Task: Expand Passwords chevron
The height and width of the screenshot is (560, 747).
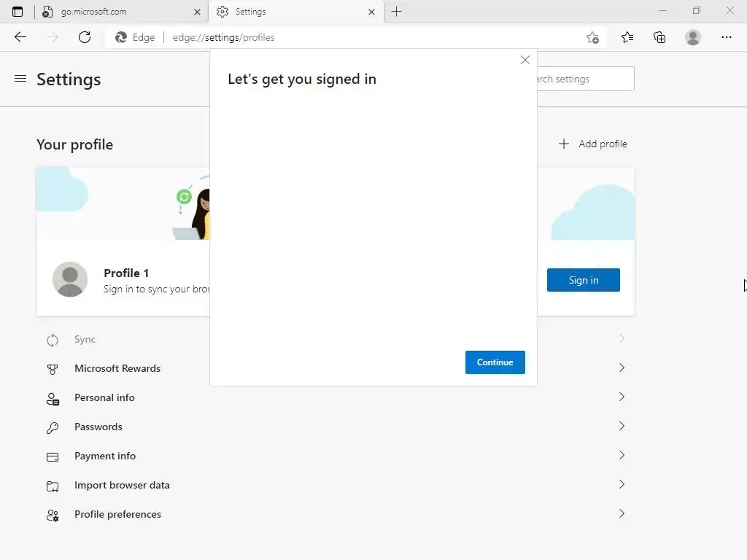Action: [622, 426]
